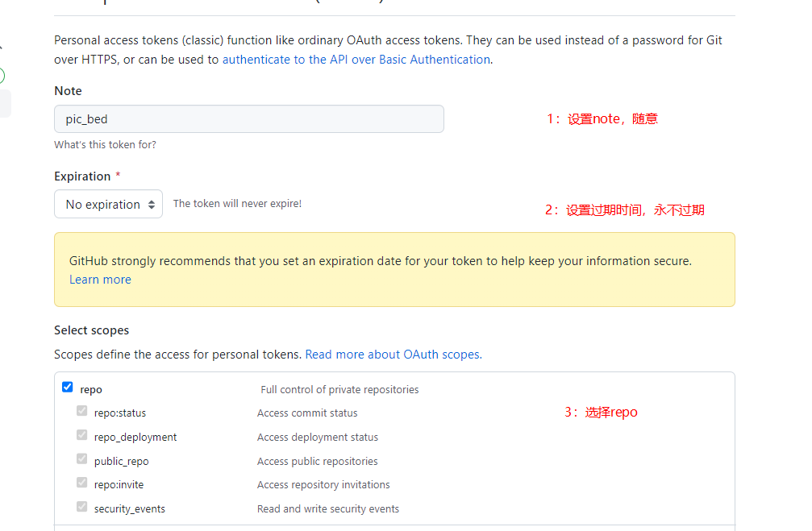Toggle the repo scope checkbox

click(x=68, y=388)
